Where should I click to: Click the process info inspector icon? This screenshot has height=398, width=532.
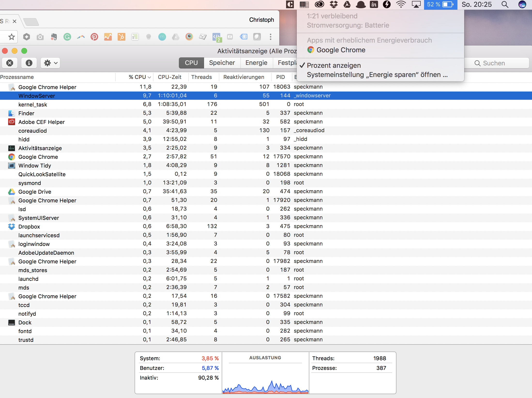29,63
